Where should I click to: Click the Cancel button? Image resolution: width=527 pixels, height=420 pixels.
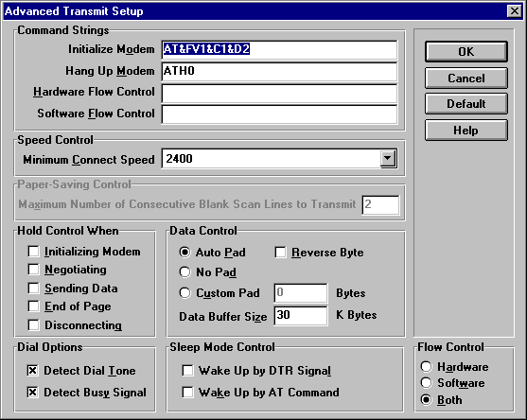[x=466, y=78]
